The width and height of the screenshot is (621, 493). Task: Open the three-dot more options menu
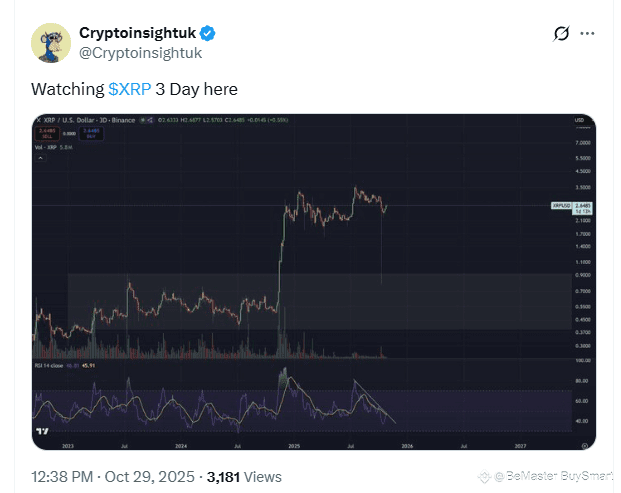tap(596, 34)
